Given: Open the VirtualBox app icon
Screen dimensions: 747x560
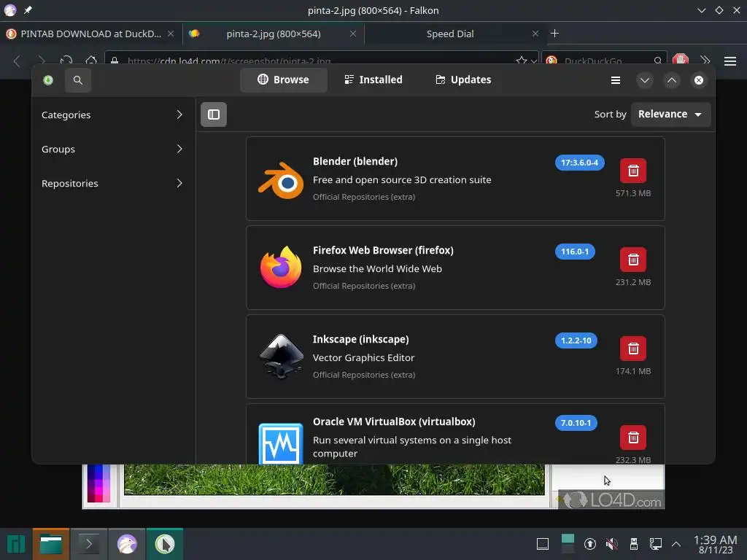Looking at the screenshot, I should pyautogui.click(x=281, y=443).
